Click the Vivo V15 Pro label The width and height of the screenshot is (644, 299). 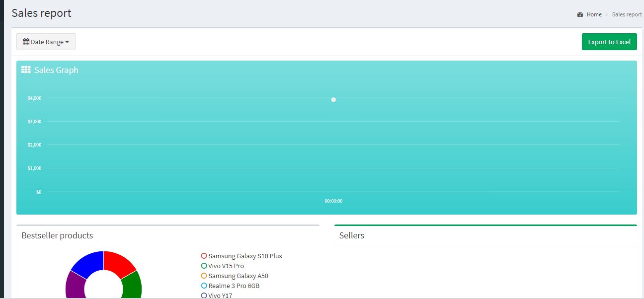[226, 266]
